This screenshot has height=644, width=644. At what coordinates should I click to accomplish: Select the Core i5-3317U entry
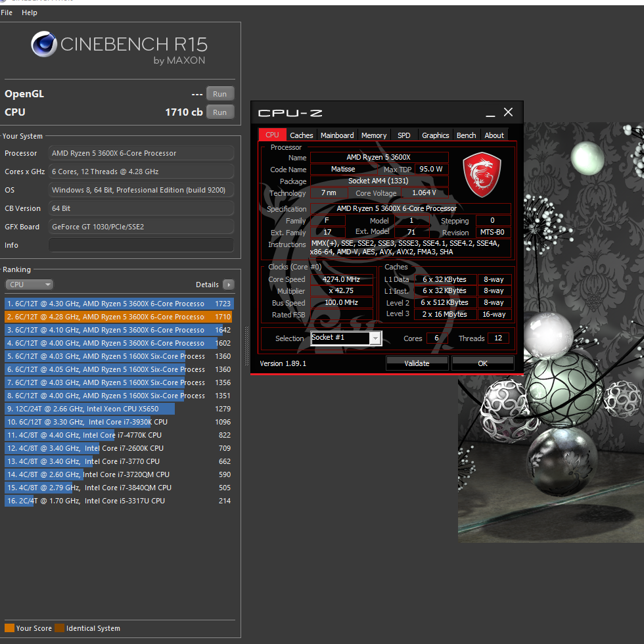119,501
